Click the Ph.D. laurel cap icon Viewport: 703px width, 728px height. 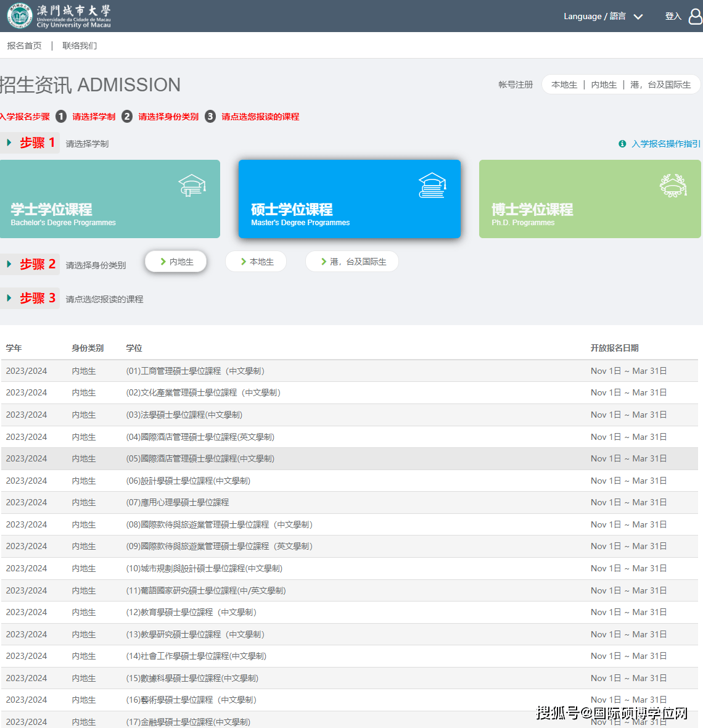[673, 185]
